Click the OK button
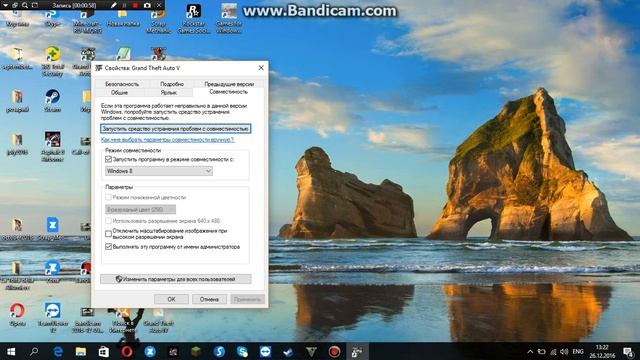Image resolution: width=640 pixels, height=360 pixels. (x=171, y=299)
